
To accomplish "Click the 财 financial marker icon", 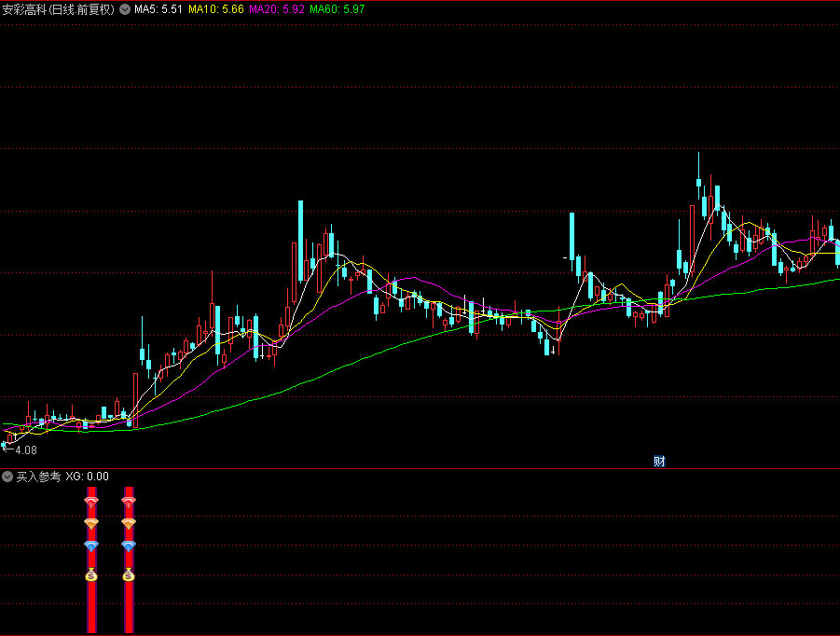I will click(x=659, y=462).
